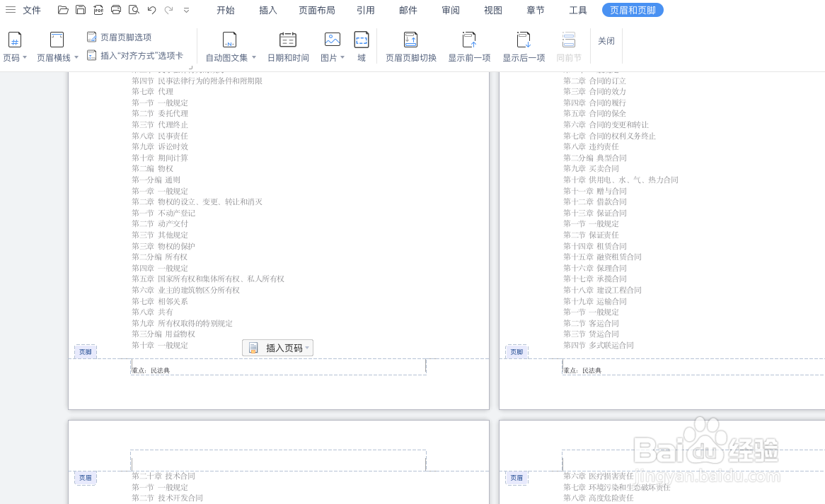Click the 页眉横线 icon
Screen dimensions: 825x504
pyautogui.click(x=57, y=40)
